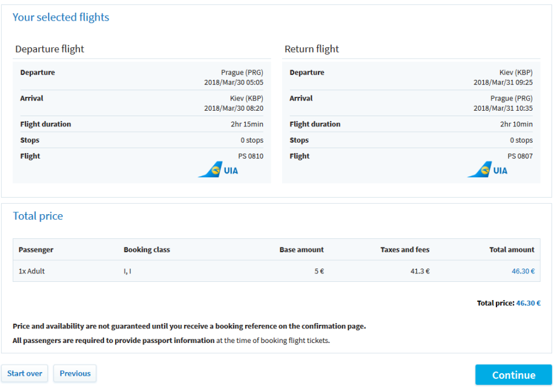Click the Total price 46.30 € value
This screenshot has height=392, width=557.
[x=528, y=303]
